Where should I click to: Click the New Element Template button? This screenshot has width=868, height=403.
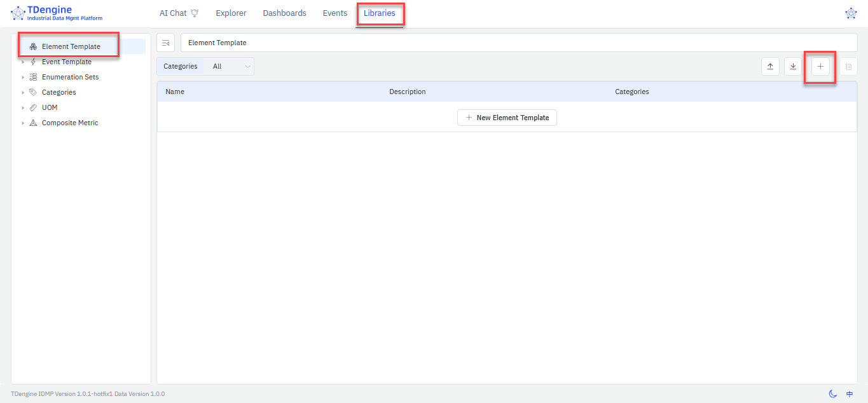coord(507,118)
